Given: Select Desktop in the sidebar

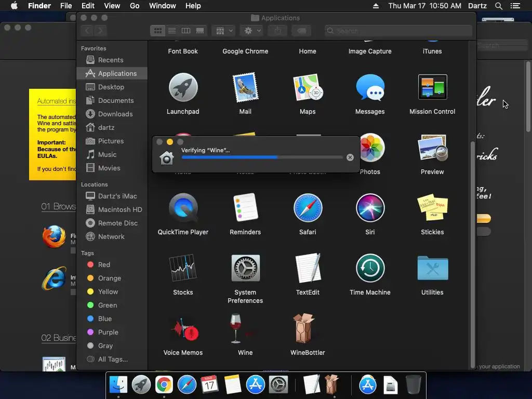Looking at the screenshot, I should [112, 87].
